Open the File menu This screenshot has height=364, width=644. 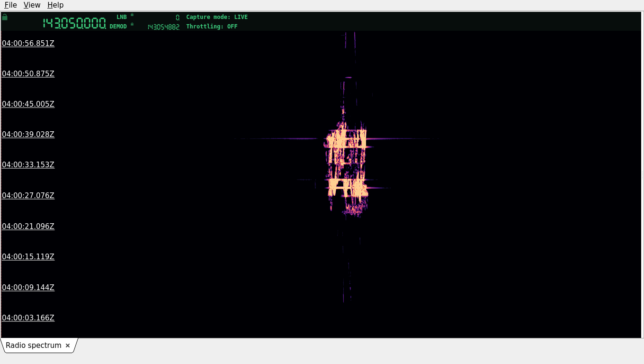point(10,5)
